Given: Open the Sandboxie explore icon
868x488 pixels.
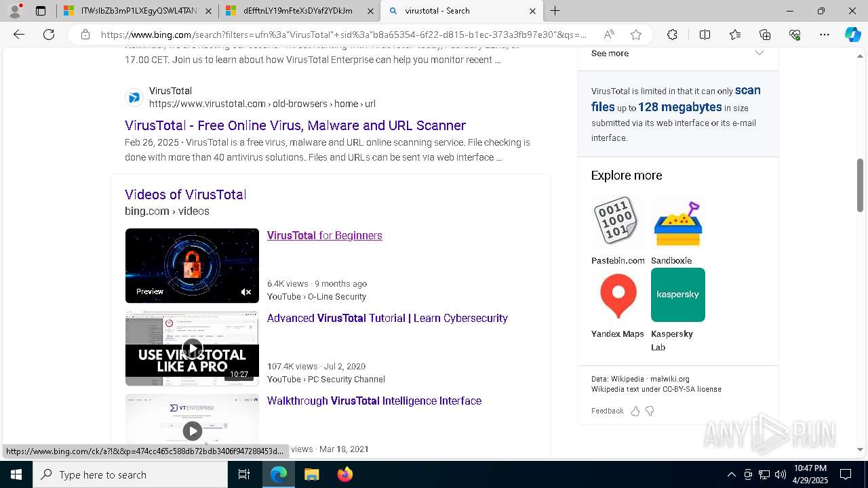Looking at the screenshot, I should coord(677,223).
